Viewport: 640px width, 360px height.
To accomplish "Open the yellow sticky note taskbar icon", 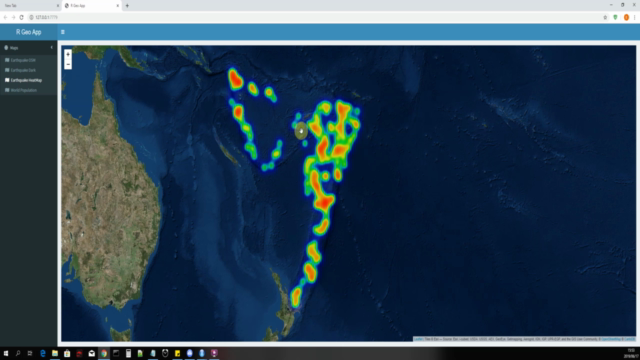I will coord(177,353).
